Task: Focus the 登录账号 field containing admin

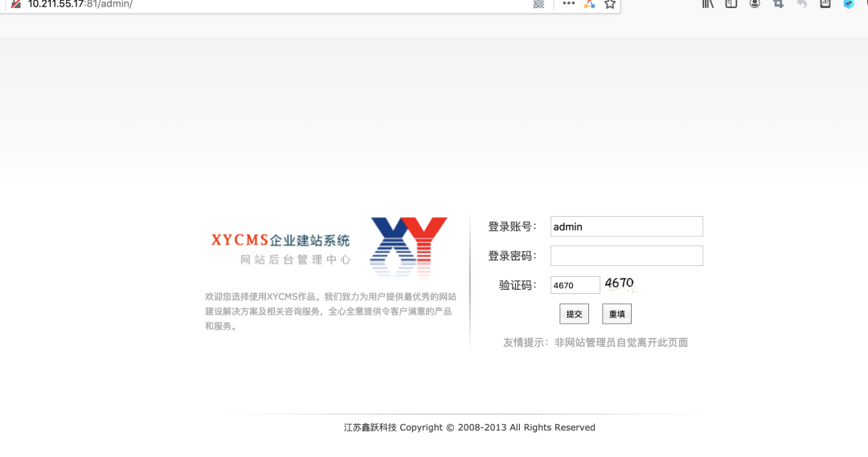Action: coord(627,226)
